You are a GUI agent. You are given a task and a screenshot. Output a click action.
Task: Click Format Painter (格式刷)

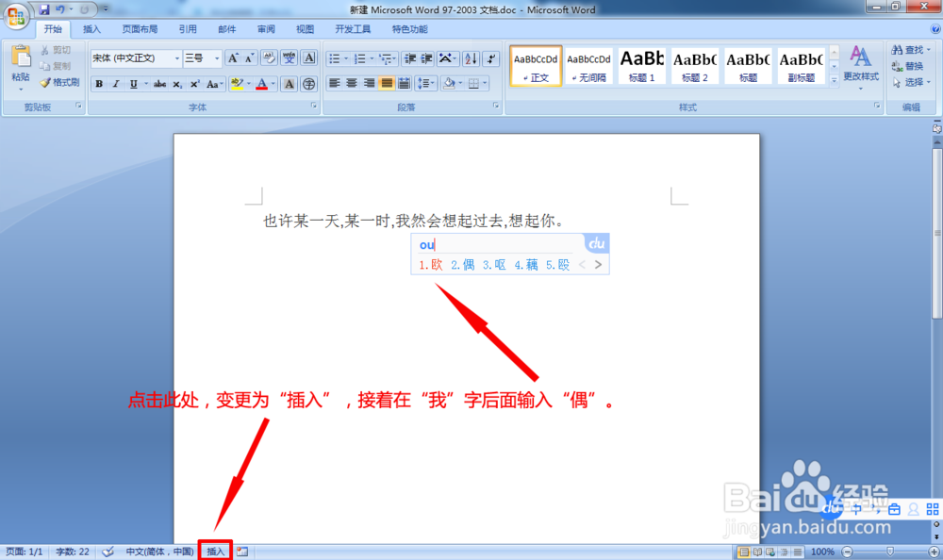pos(59,82)
